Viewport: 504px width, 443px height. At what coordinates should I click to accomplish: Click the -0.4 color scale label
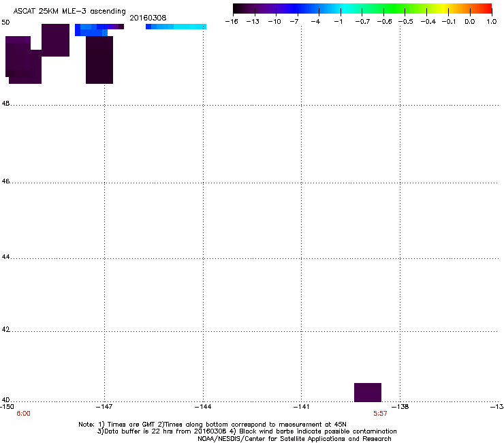click(x=428, y=22)
